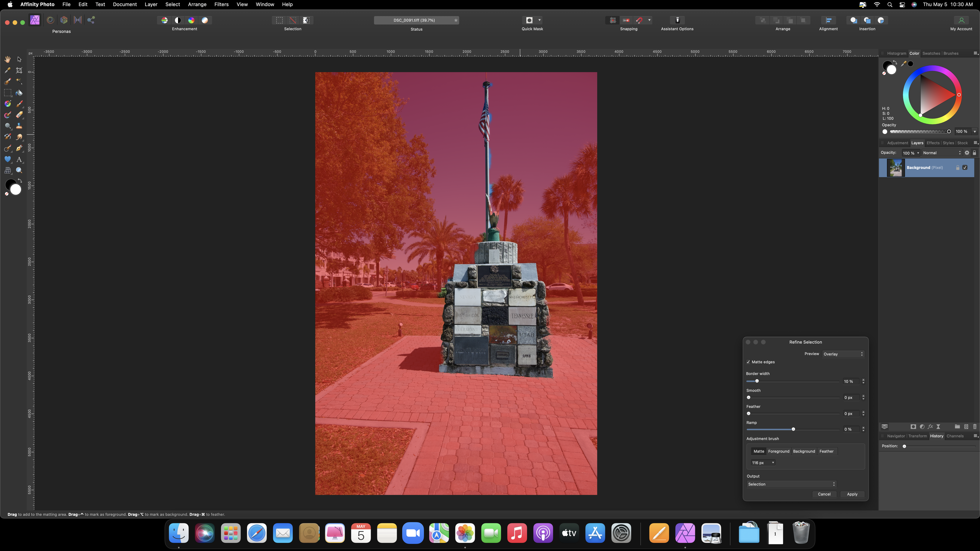Add live filter hourglass icon

pos(938,427)
